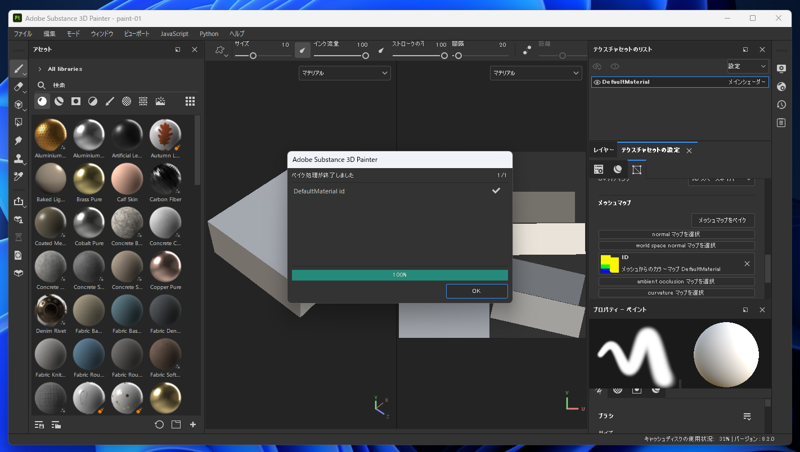This screenshot has width=800, height=452.
Task: Filter assets by Smart masks icon
Action: click(x=76, y=101)
